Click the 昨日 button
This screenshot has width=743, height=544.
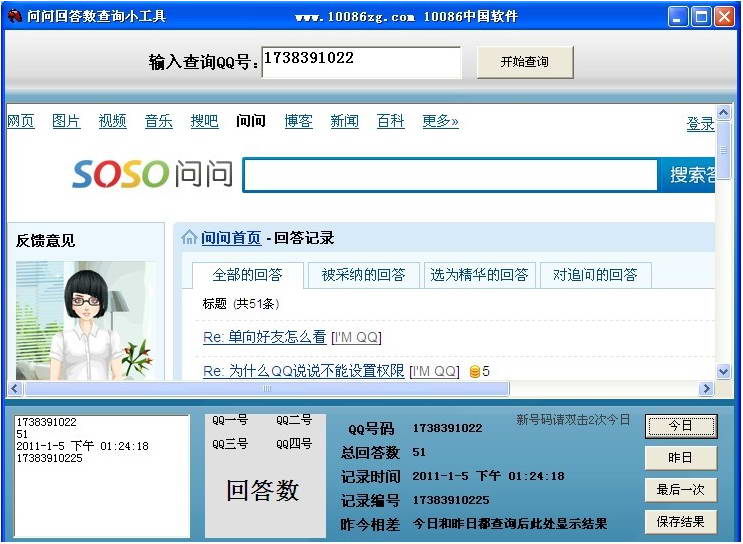(x=680, y=458)
